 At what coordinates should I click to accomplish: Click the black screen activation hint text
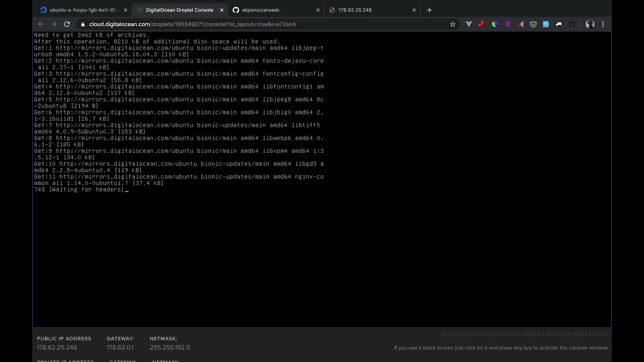(501, 348)
